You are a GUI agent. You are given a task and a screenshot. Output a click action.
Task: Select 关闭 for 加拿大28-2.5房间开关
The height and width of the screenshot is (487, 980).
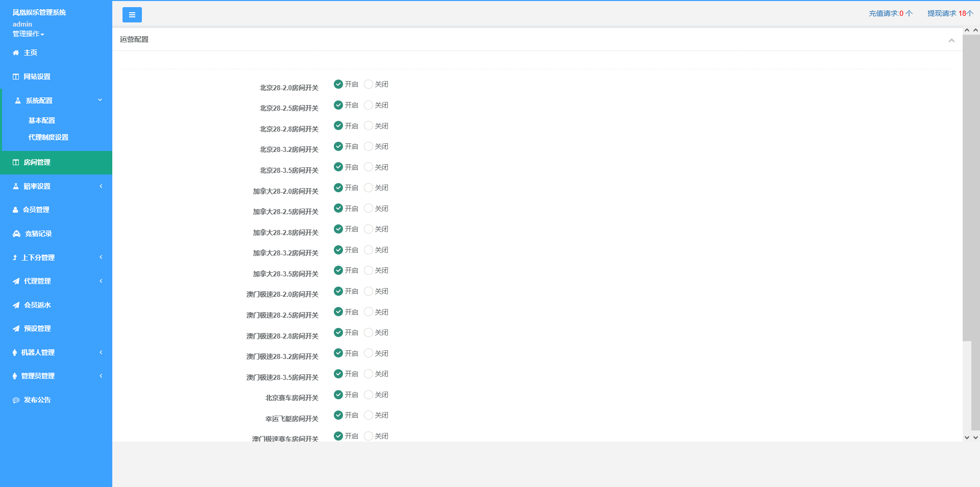[x=369, y=208]
